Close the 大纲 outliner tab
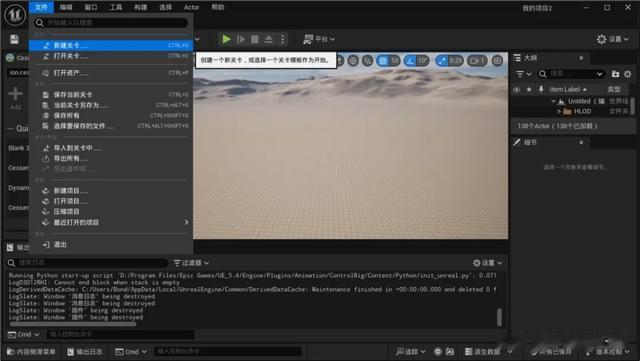640x361 pixels. [581, 58]
